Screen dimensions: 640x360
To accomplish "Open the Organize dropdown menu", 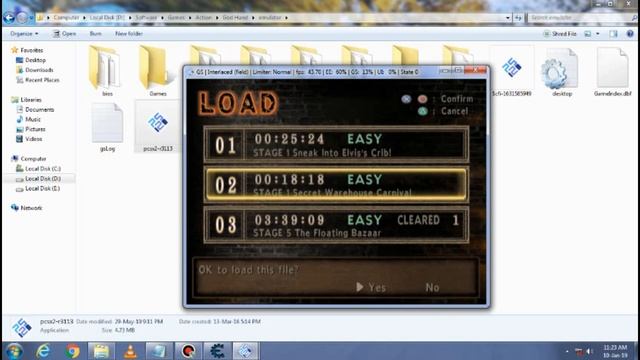I will tap(24, 34).
